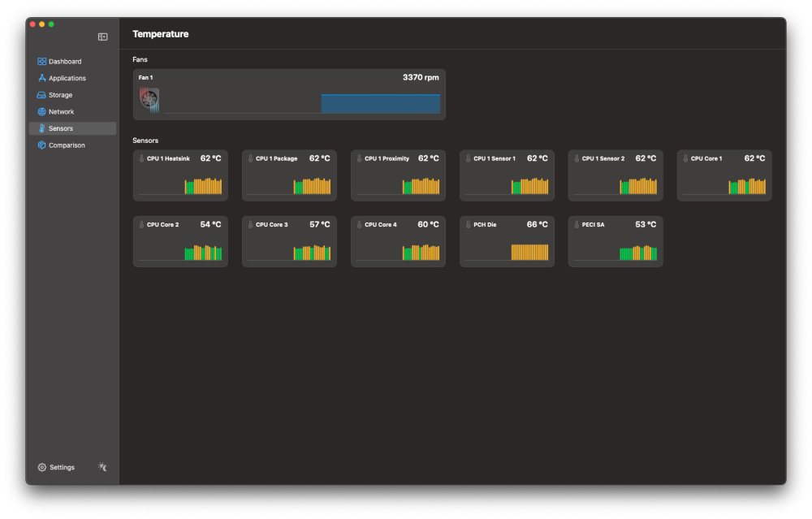Open Settings with the gear icon
812x519 pixels.
tap(42, 467)
